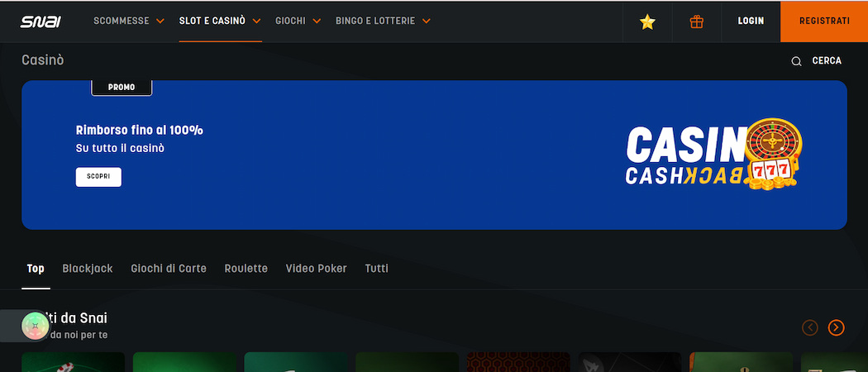Go to next games with right arrow
The image size is (868, 372).
(837, 327)
